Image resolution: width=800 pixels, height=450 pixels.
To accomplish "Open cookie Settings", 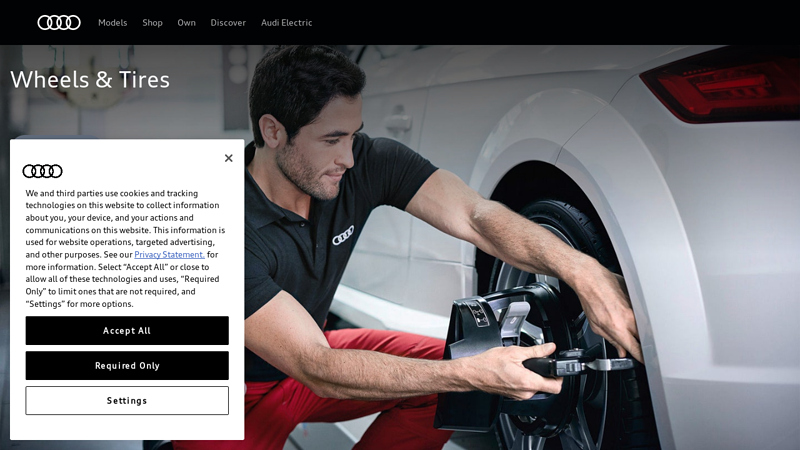I will [x=127, y=401].
